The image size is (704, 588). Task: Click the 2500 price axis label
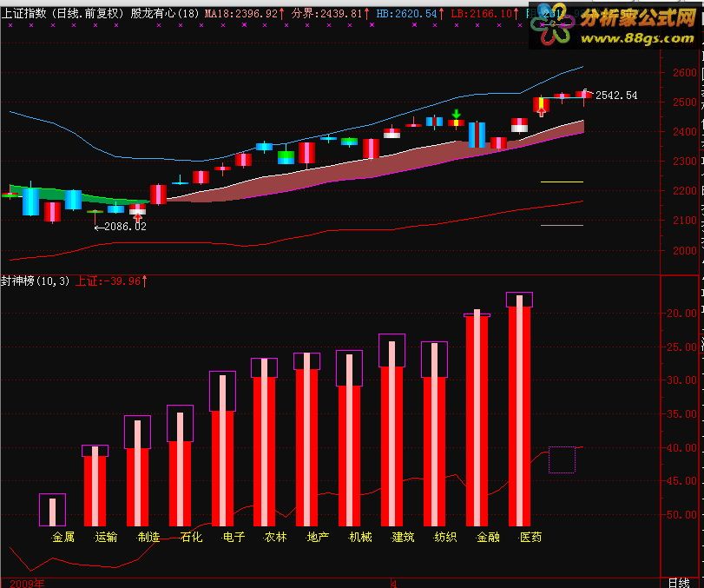685,102
